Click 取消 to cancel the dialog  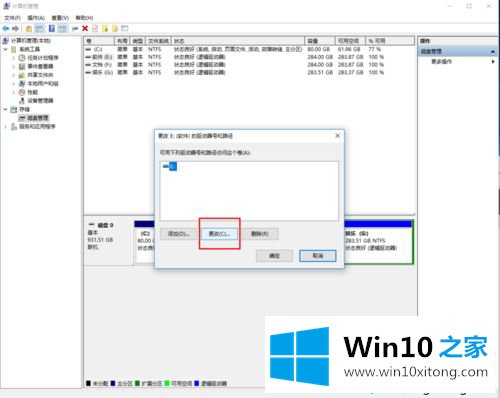[318, 256]
